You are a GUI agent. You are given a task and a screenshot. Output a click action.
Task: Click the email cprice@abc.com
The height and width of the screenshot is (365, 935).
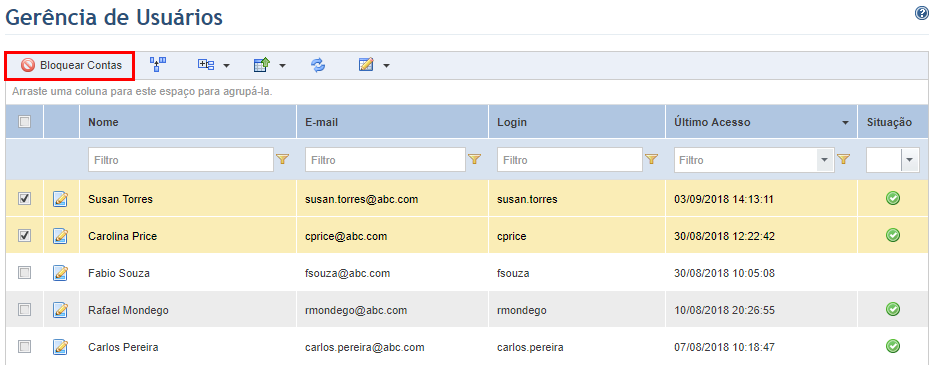tap(346, 236)
